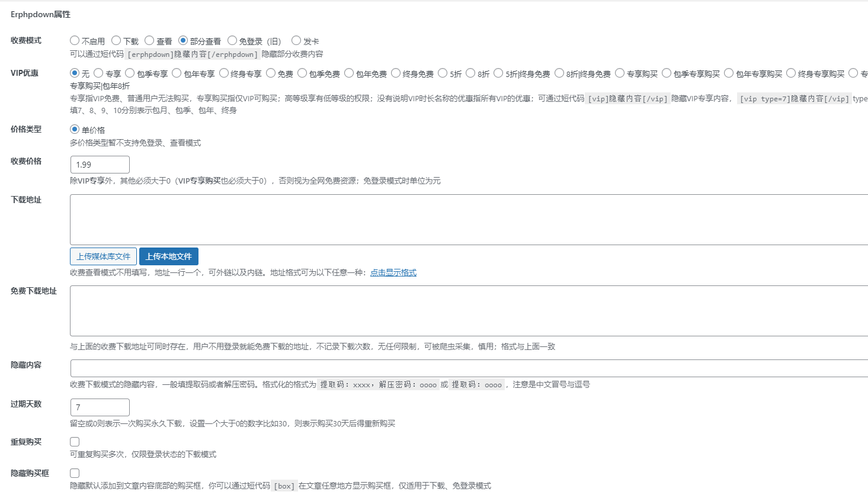Select the 查看 charging mode
This screenshot has width=868, height=498.
[x=149, y=40]
